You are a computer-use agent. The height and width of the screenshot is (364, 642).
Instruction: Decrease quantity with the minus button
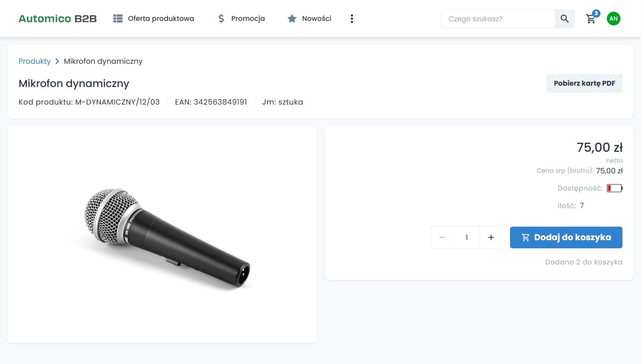442,237
